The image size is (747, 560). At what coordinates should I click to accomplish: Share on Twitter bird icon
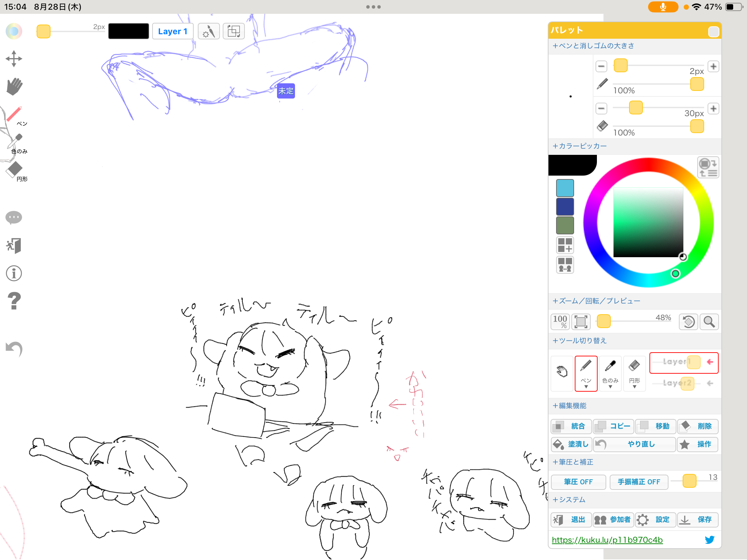click(710, 540)
